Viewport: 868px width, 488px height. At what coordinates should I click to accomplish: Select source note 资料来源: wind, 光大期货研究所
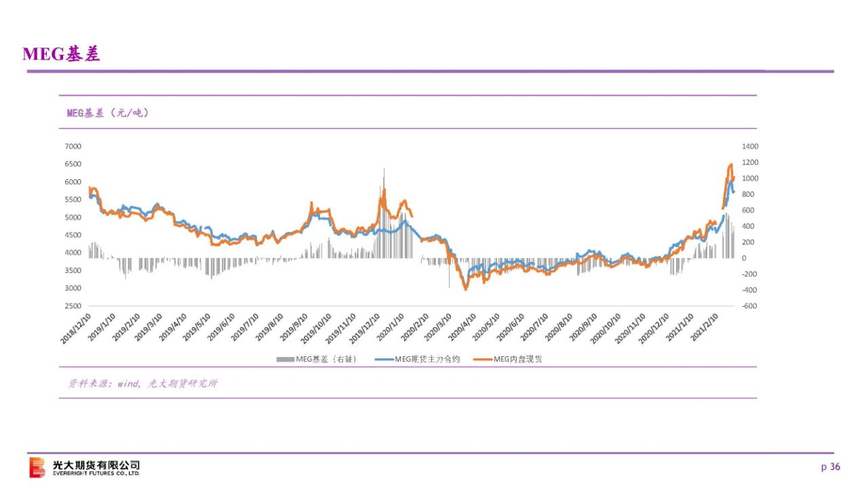coord(143,383)
